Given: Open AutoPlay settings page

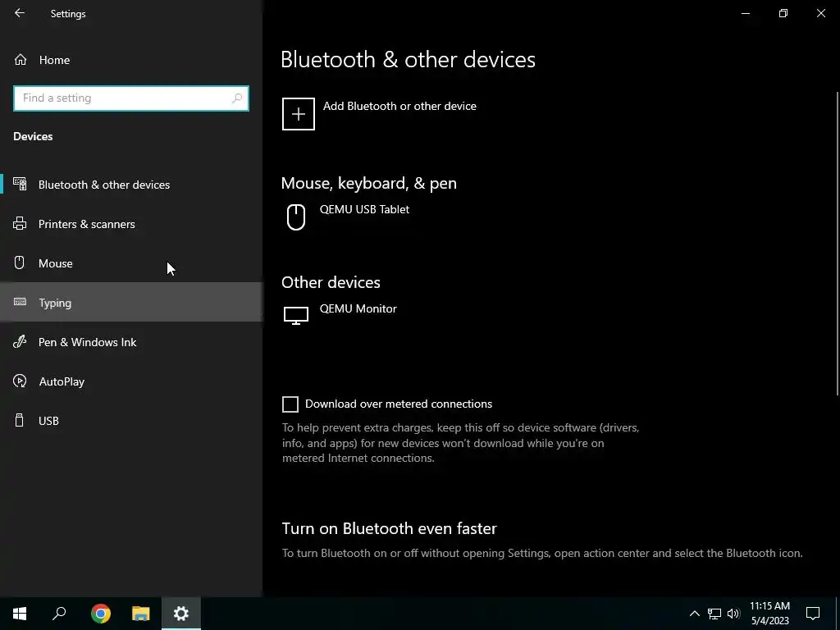Looking at the screenshot, I should click(x=131, y=381).
